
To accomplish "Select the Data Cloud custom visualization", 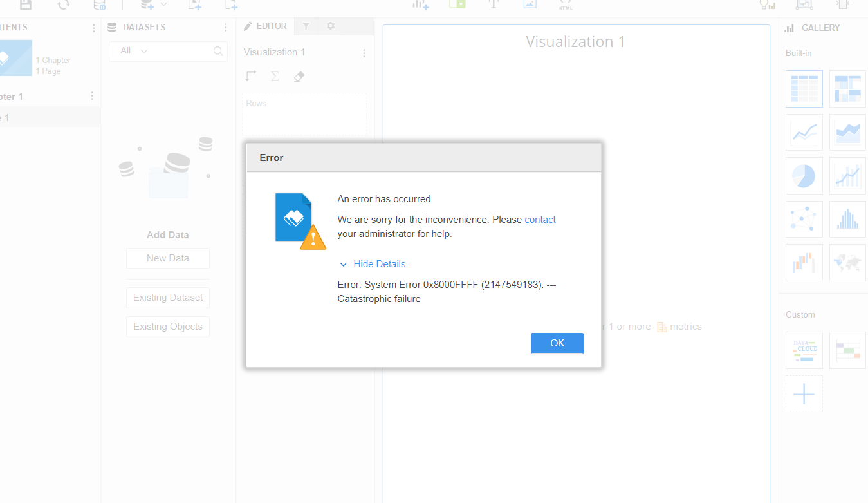I will [x=804, y=350].
